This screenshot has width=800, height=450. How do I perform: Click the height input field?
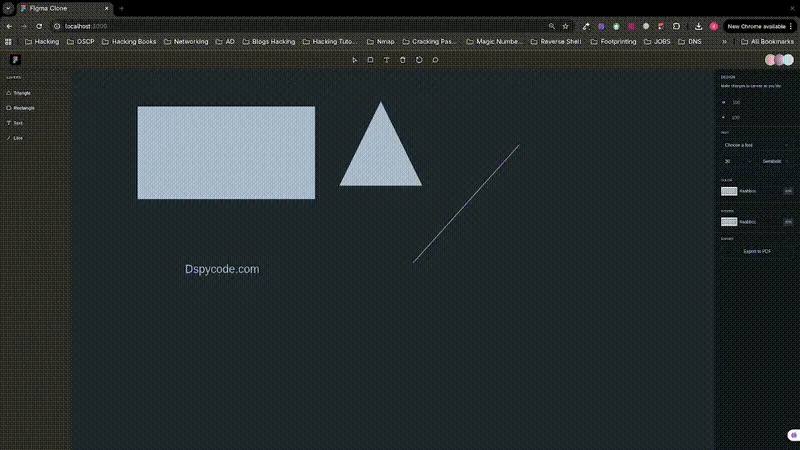757,117
